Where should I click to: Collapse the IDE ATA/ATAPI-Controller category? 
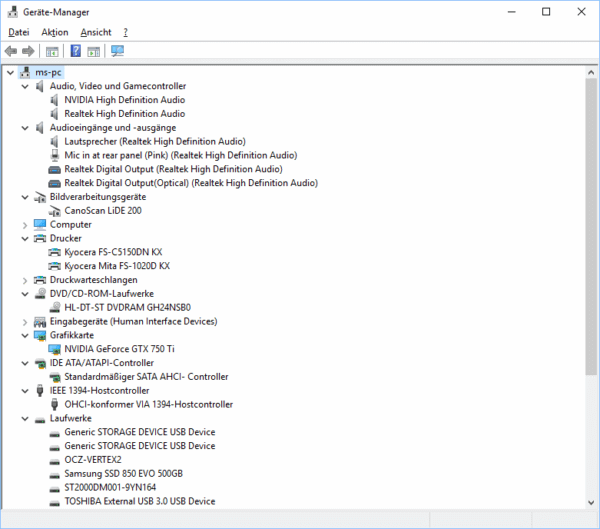[25, 363]
